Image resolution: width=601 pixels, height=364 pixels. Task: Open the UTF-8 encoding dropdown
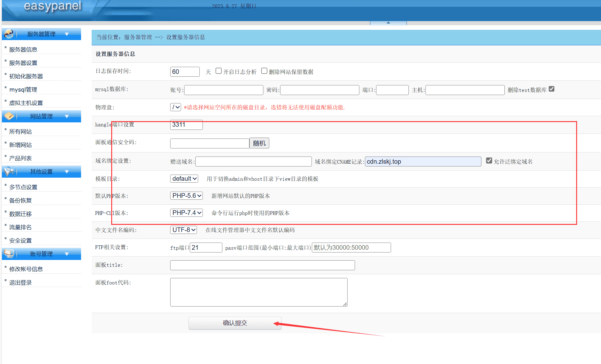tap(183, 230)
